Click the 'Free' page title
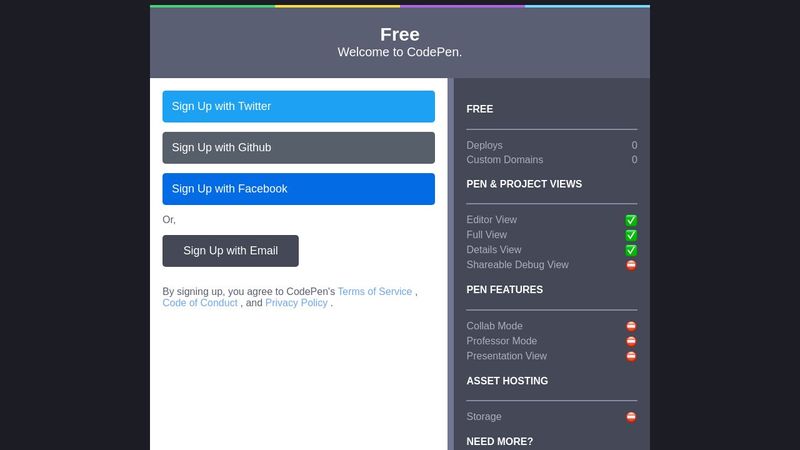 [x=399, y=34]
